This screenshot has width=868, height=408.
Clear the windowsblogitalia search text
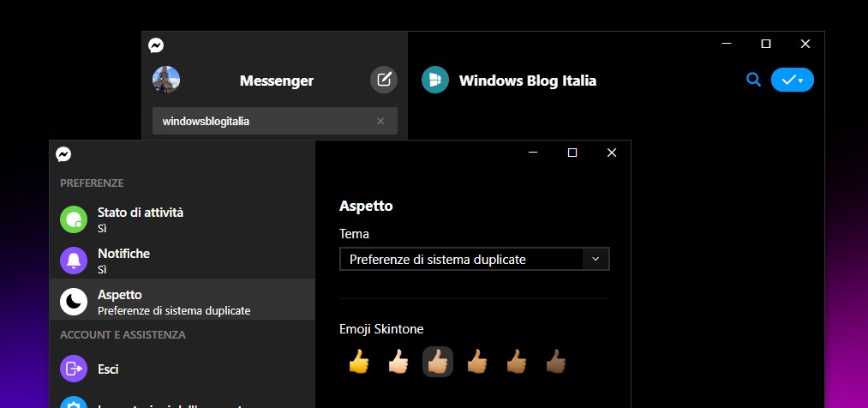tap(380, 121)
